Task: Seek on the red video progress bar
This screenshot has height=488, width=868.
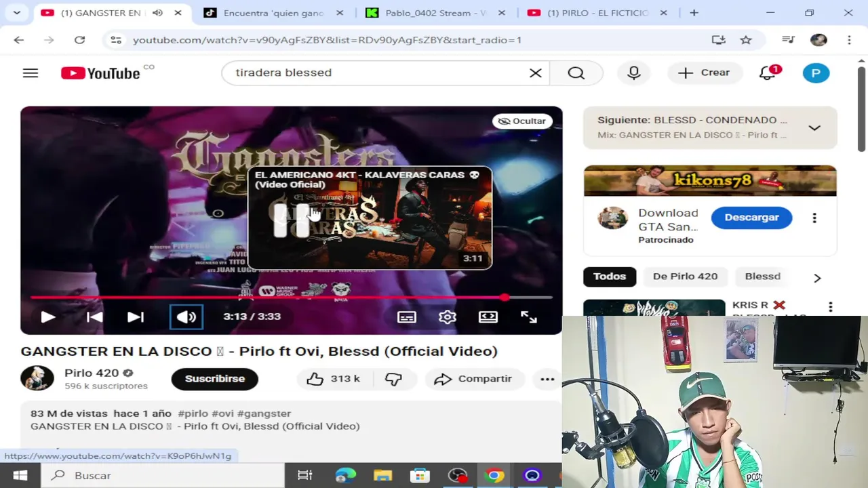Action: 292,297
